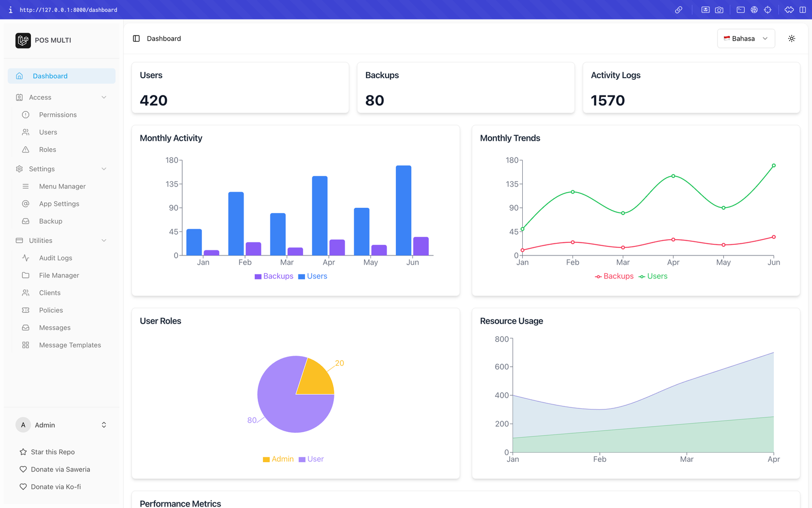Click the Roles triangle icon
The height and width of the screenshot is (508, 812).
26,150
